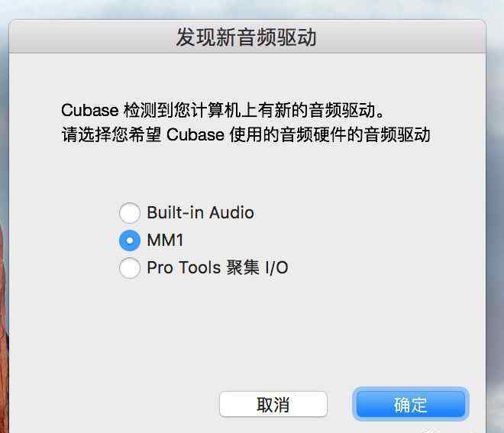504x433 pixels.
Task: Click the word Cubase in the second sentence
Action: (x=195, y=134)
